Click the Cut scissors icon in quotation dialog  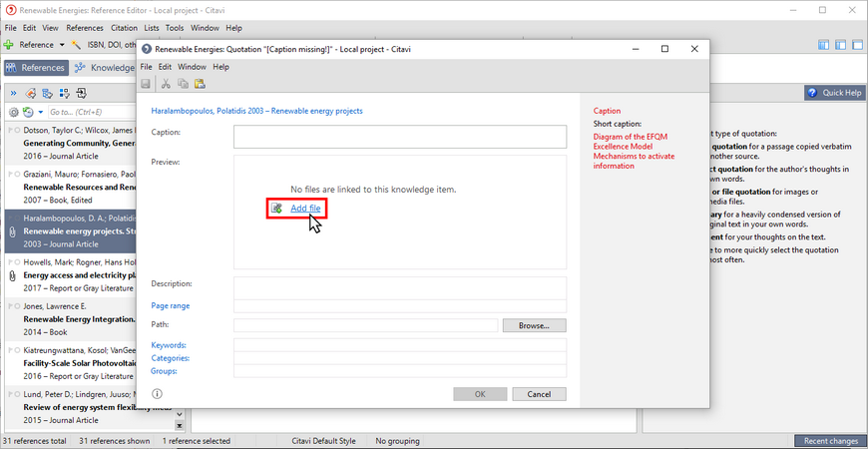(166, 84)
